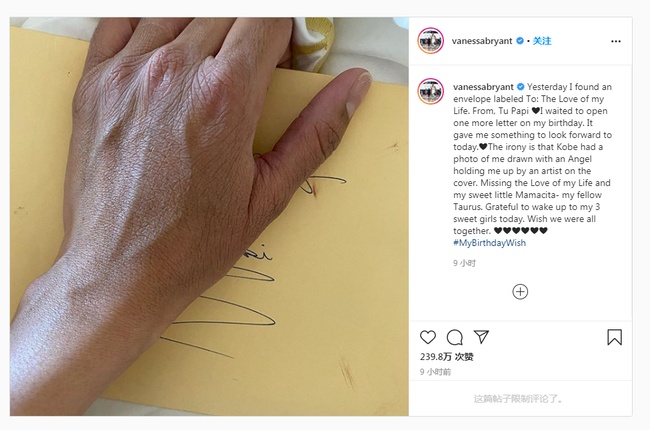Click the caption text beginning Yesterday I found
This screenshot has width=650, height=430.
pos(532,159)
